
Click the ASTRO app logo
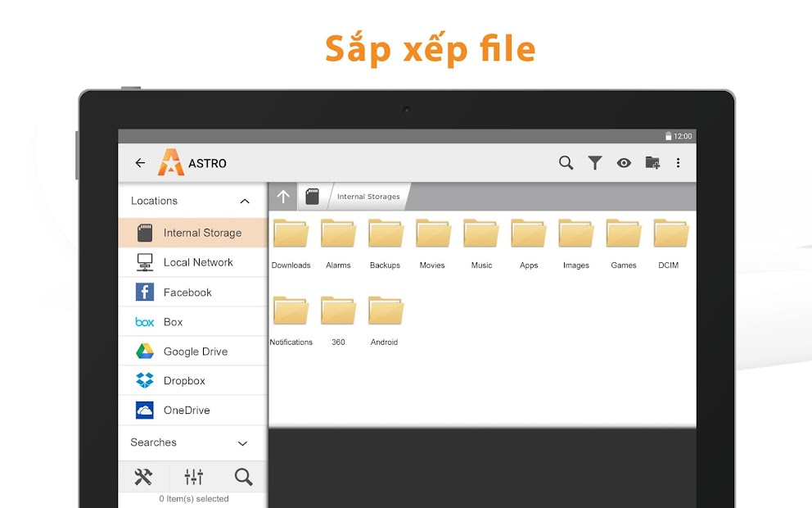click(170, 162)
